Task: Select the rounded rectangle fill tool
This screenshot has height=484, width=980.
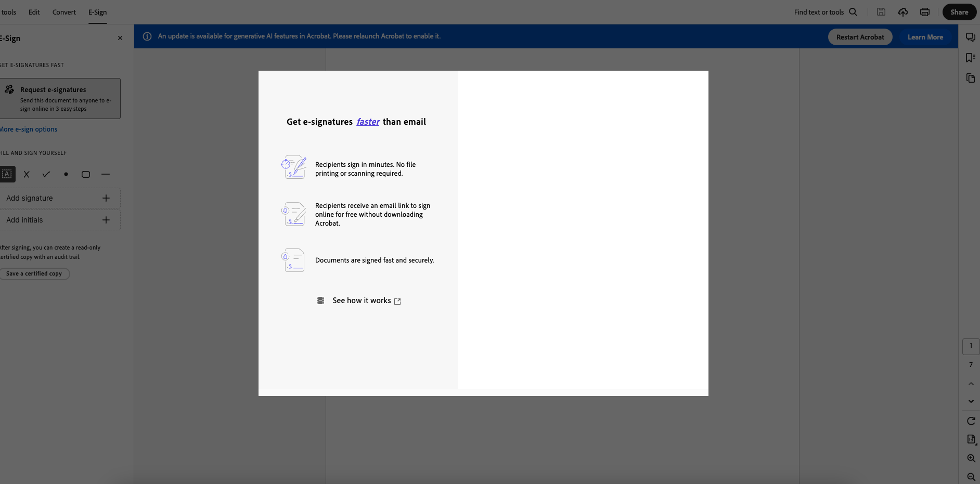Action: point(86,174)
